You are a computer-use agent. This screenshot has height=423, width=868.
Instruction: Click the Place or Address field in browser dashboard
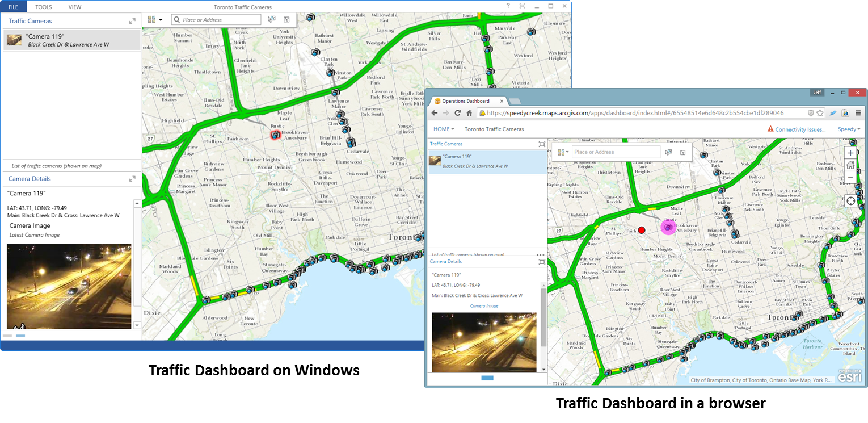(616, 152)
